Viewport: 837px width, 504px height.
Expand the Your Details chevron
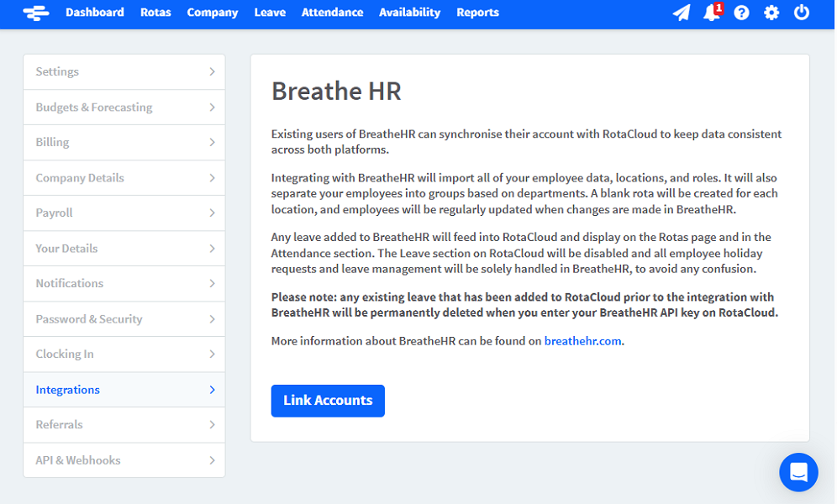point(212,249)
